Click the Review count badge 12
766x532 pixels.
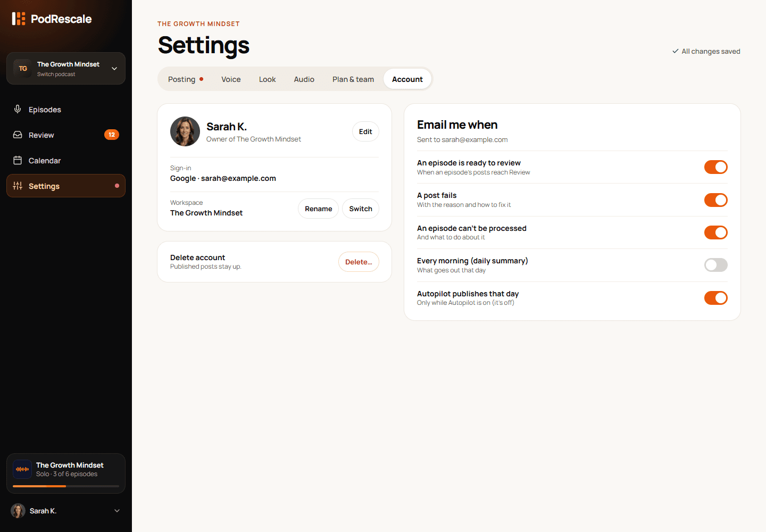112,135
